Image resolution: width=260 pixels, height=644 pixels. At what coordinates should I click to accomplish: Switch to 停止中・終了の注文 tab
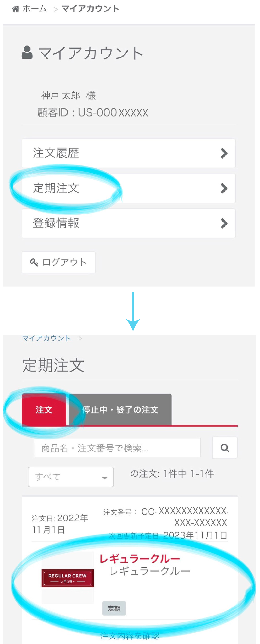[x=120, y=410]
